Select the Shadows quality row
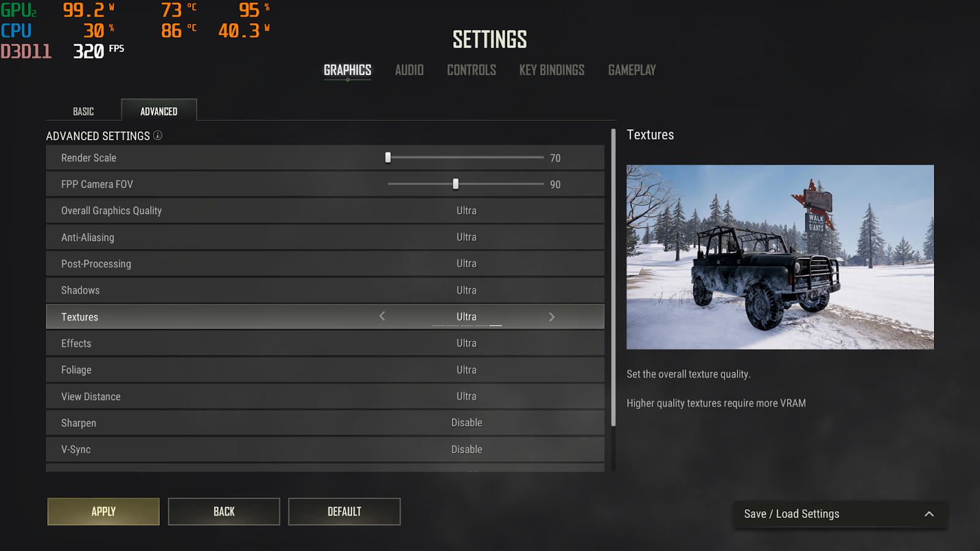 point(325,290)
